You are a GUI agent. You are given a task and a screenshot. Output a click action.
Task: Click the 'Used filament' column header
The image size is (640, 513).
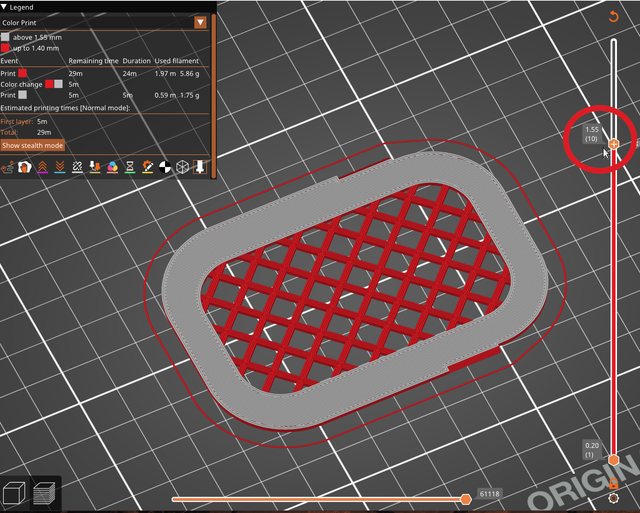(x=177, y=61)
